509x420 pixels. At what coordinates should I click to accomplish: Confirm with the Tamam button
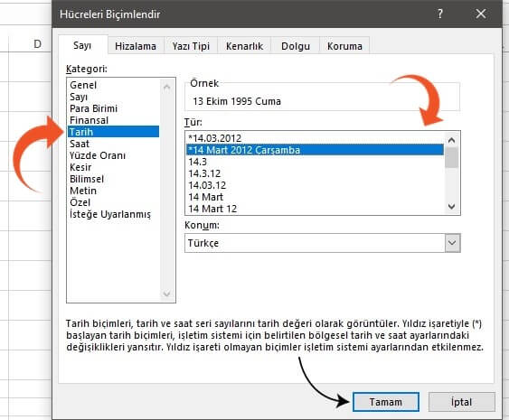(386, 402)
